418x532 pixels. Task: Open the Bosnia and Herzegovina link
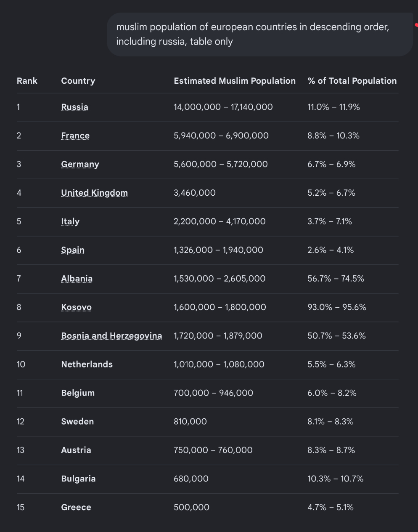[x=111, y=336]
